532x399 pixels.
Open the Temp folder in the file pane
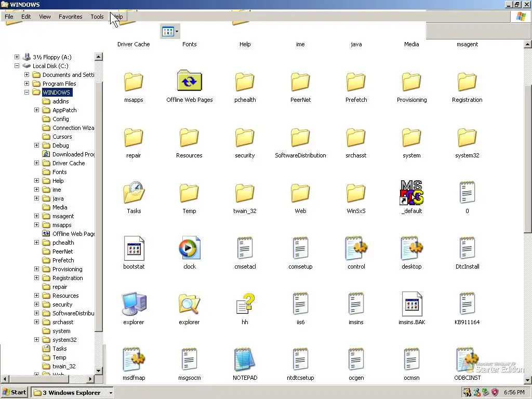point(189,193)
